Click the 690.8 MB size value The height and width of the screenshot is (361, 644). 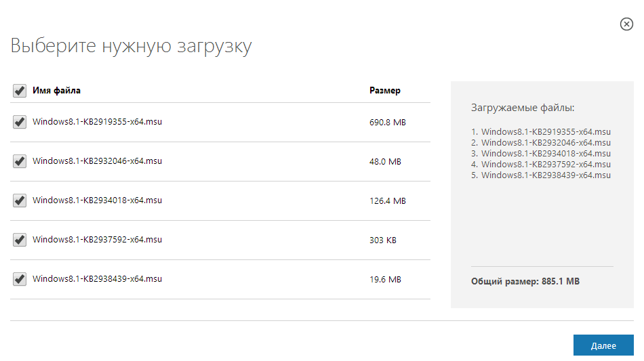click(x=387, y=122)
